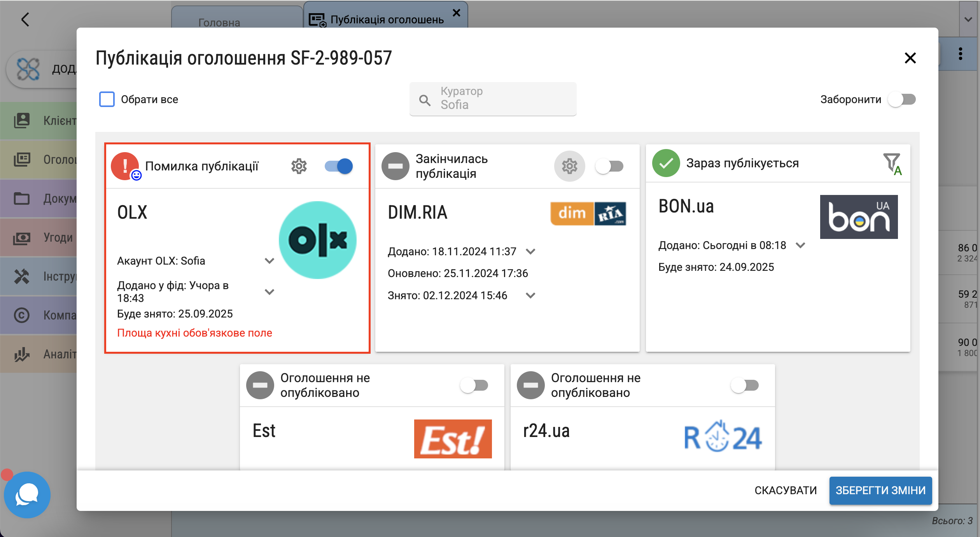Close the Публікація оголошень tab
980x537 pixels.
(x=457, y=13)
